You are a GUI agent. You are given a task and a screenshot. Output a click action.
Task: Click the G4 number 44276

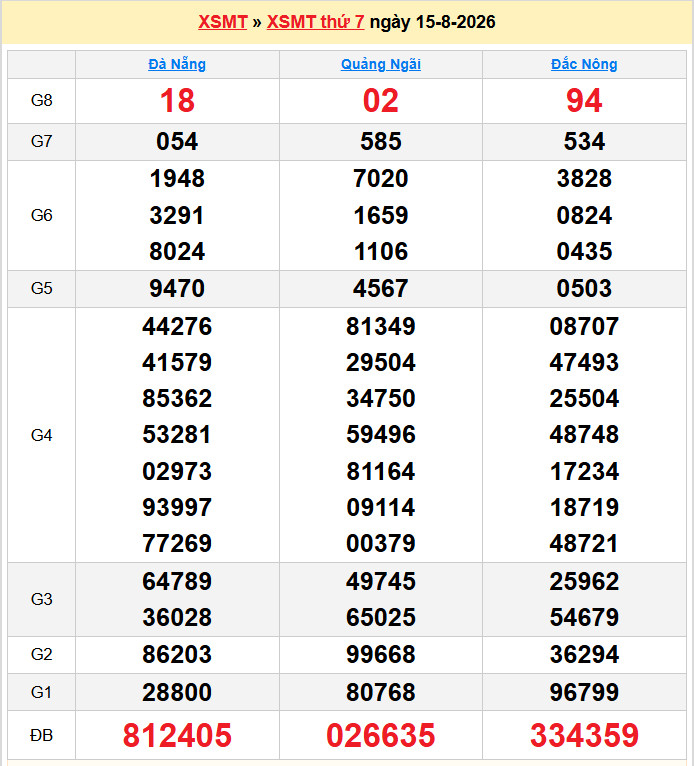click(177, 326)
